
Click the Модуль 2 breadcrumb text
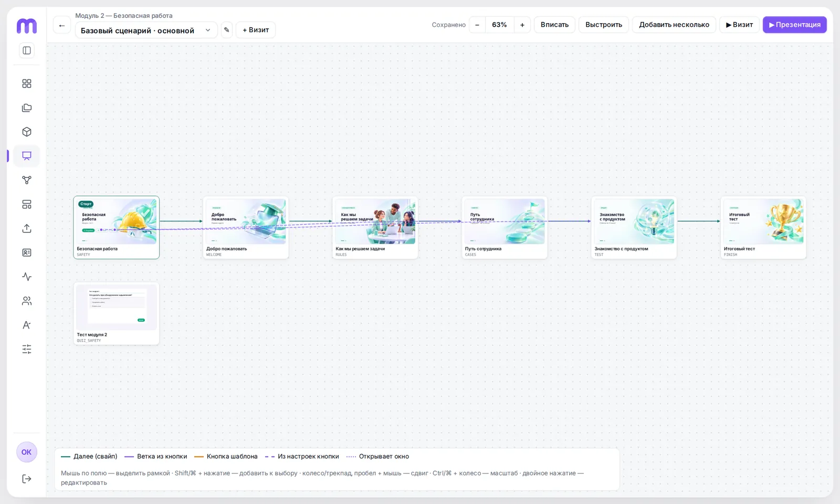124,16
